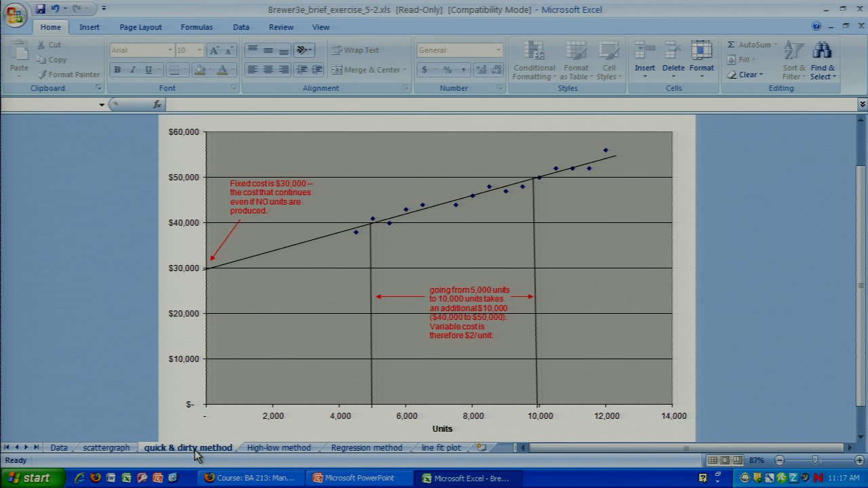Open the Clear dropdown in Editing group
868x488 pixels.
(x=746, y=75)
